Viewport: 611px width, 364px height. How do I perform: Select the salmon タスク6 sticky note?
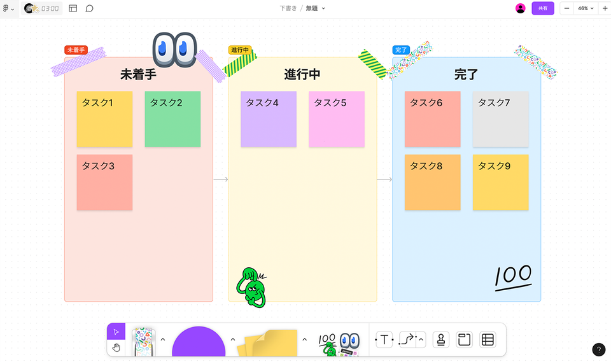pyautogui.click(x=433, y=119)
